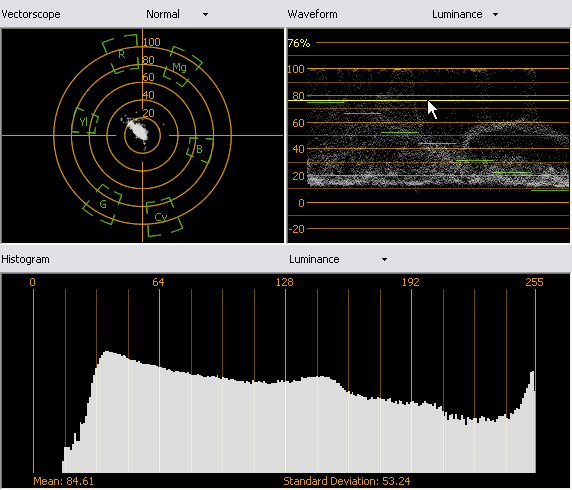Viewport: 572px width, 490px height.
Task: Click the cyan Cy target box
Action: [x=164, y=217]
